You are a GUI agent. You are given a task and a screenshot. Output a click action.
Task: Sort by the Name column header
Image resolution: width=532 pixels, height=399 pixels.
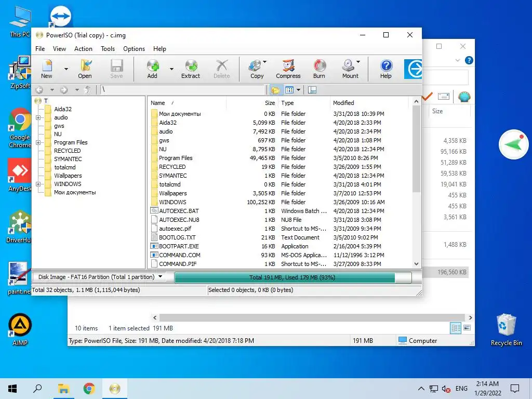187,103
